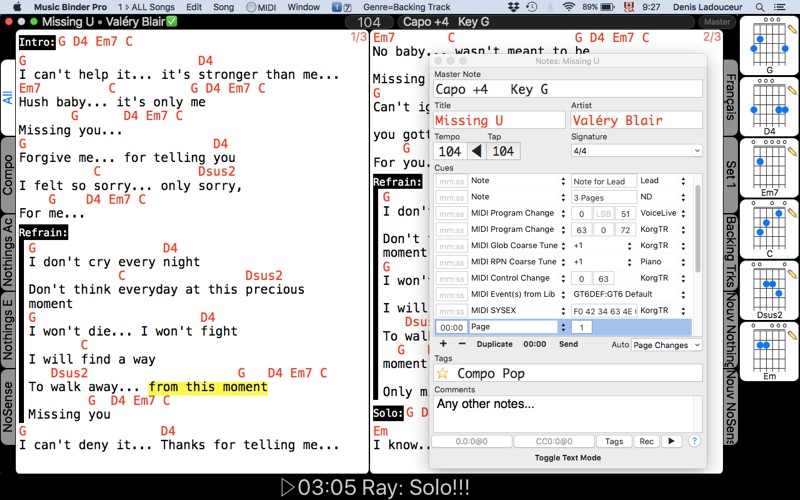Click the star icon in Tags field
Image resolution: width=800 pixels, height=500 pixels.
(x=442, y=373)
